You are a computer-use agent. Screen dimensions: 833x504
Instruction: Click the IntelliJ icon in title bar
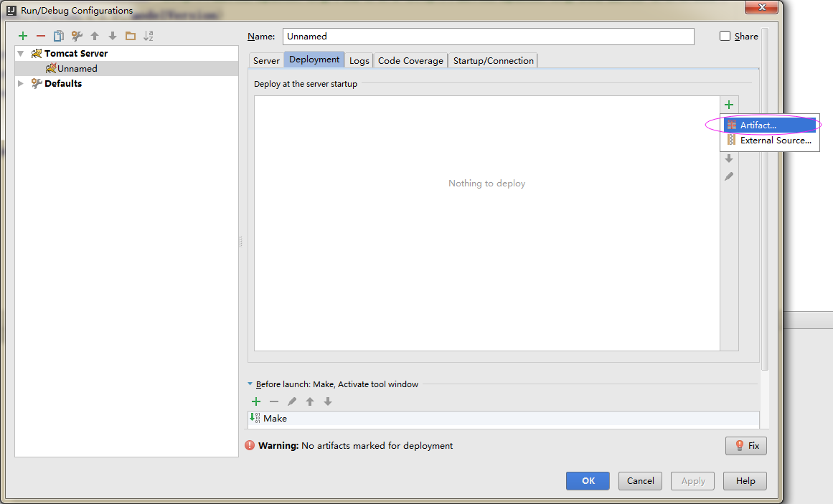pos(11,10)
